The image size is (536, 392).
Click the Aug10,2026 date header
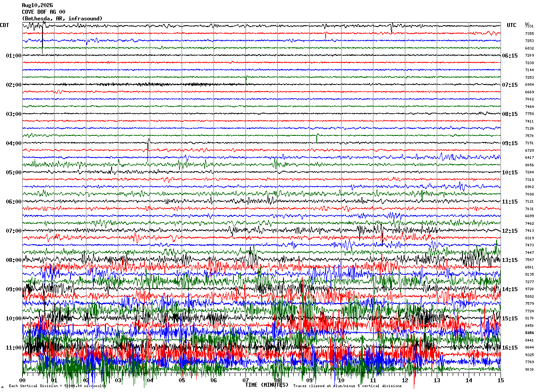[x=37, y=5]
